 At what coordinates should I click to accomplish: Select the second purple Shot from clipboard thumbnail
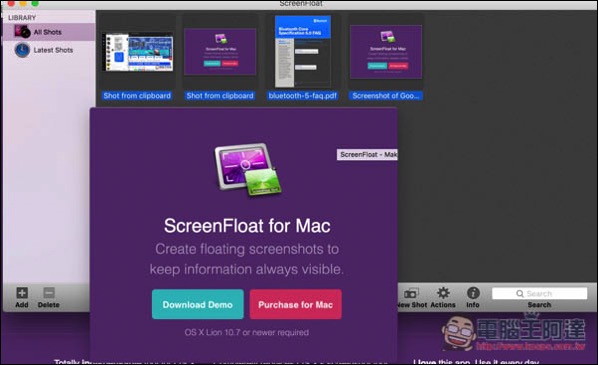click(x=220, y=51)
